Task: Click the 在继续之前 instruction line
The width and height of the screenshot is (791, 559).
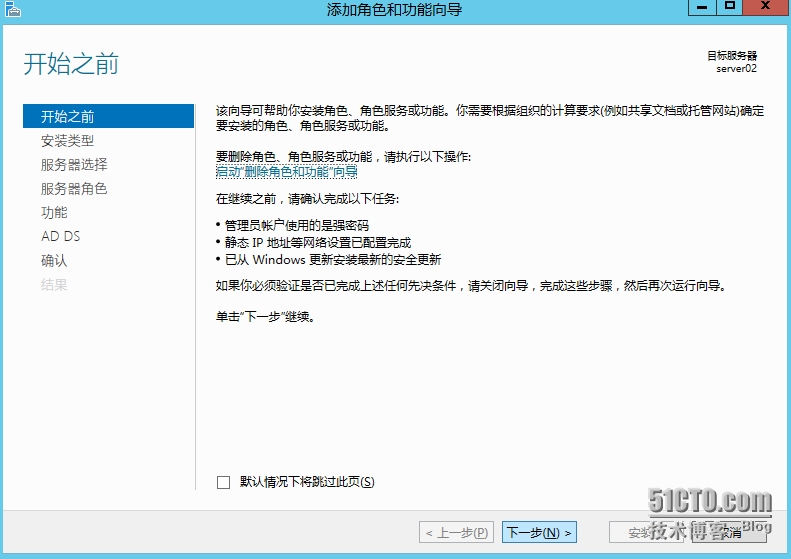Action: [307, 199]
